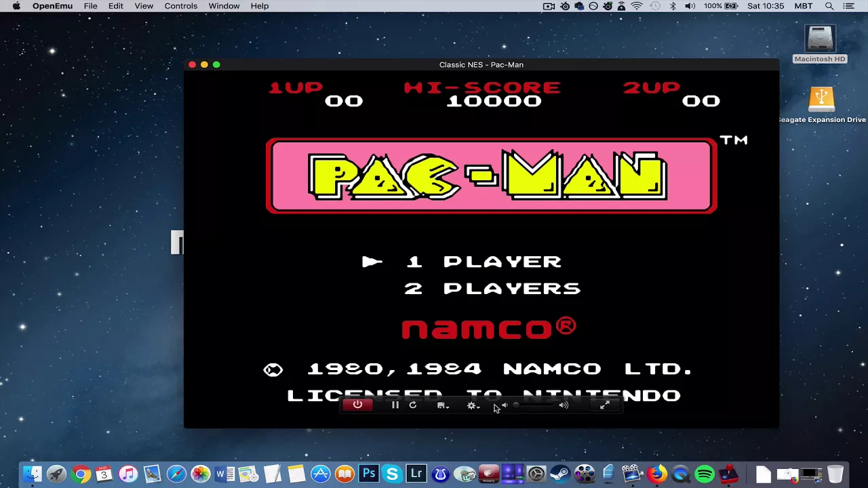Open the View menu
Screen dimensions: 868x488
pos(144,6)
